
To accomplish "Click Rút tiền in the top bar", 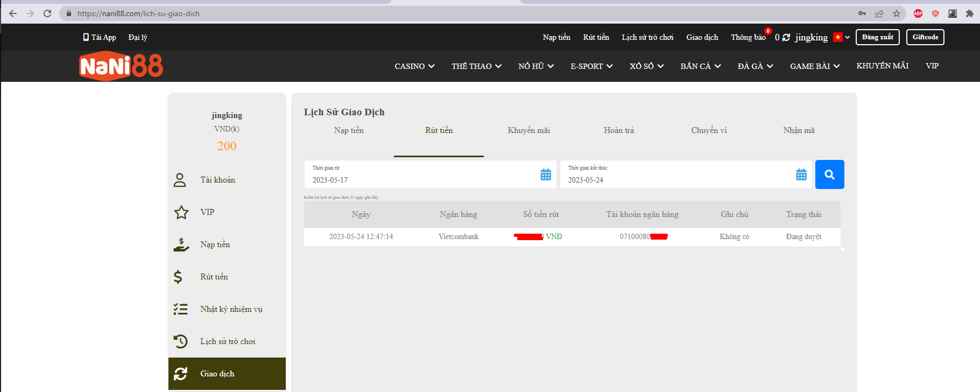I will pos(596,37).
